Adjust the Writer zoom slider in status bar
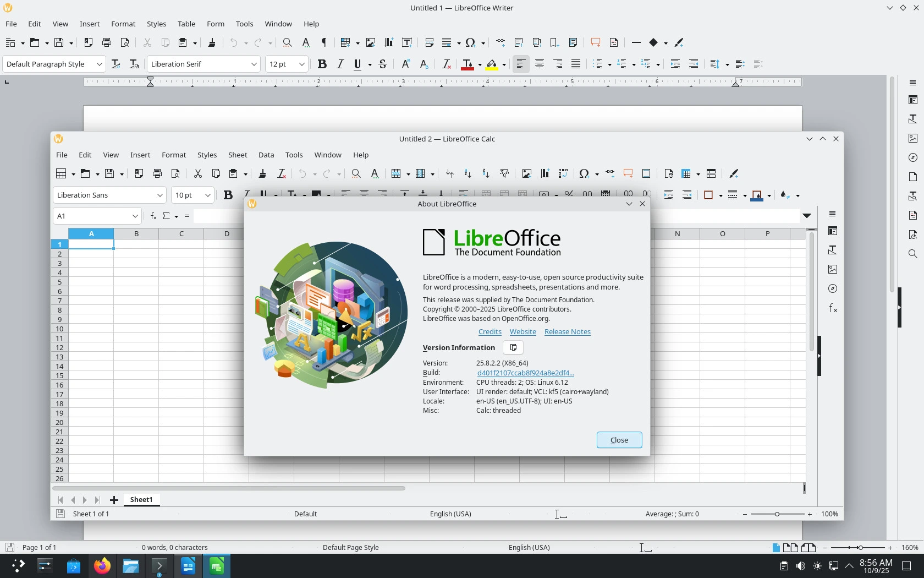Viewport: 924px width, 578px height. [860, 547]
